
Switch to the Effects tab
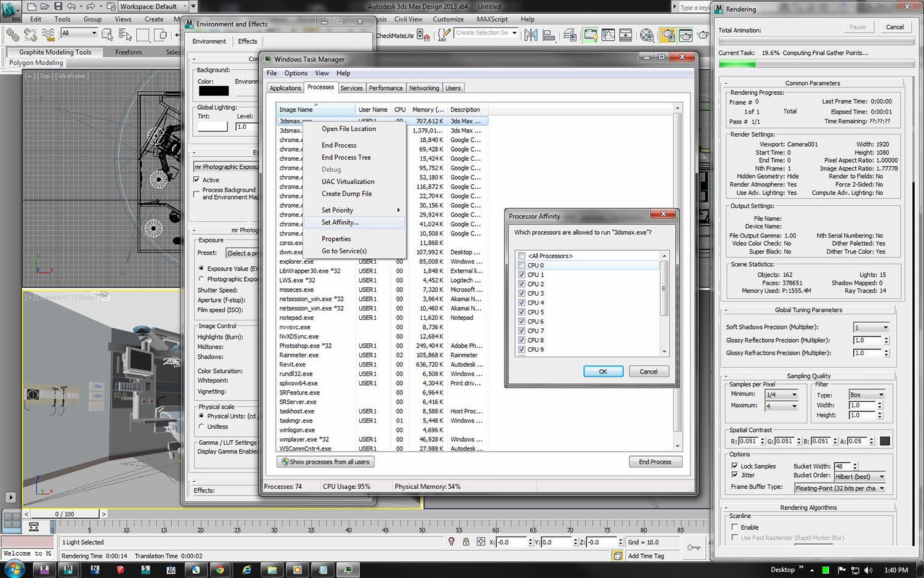pos(248,41)
